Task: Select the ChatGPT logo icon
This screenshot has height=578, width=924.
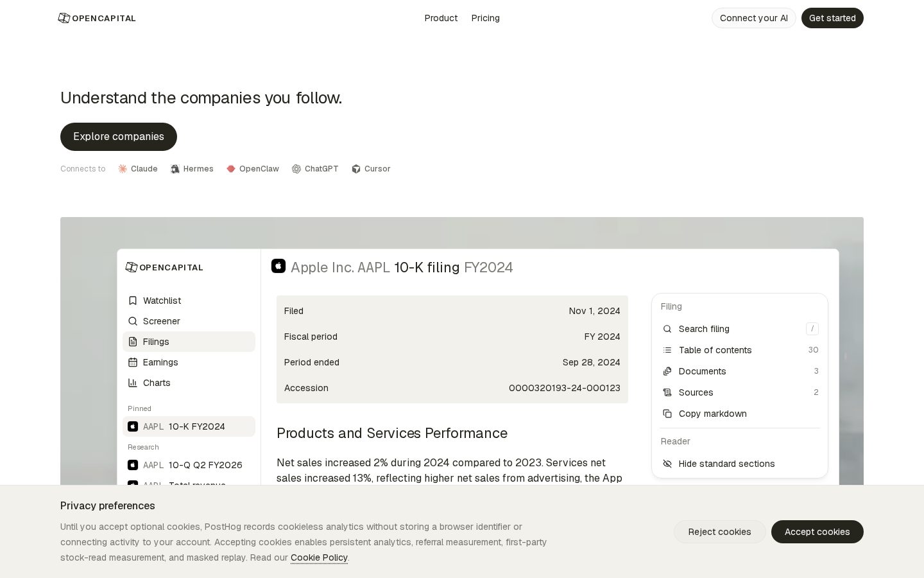Action: [x=296, y=169]
